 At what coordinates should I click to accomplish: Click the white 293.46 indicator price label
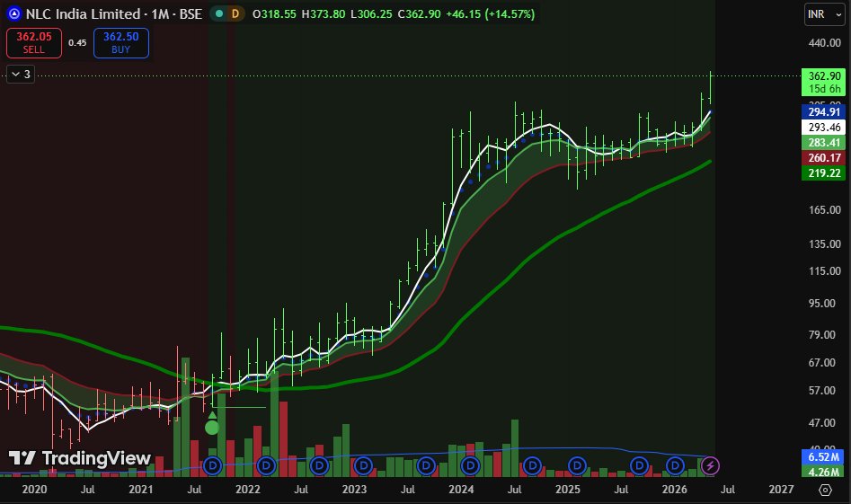click(823, 127)
